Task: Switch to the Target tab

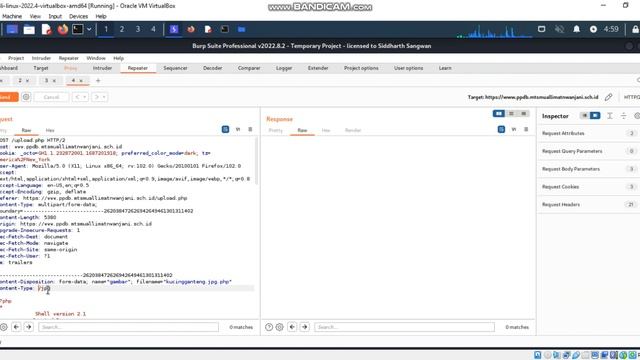Action: [x=41, y=68]
